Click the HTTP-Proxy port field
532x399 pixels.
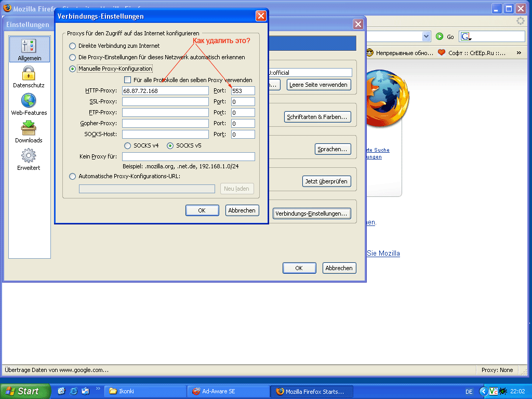point(243,90)
